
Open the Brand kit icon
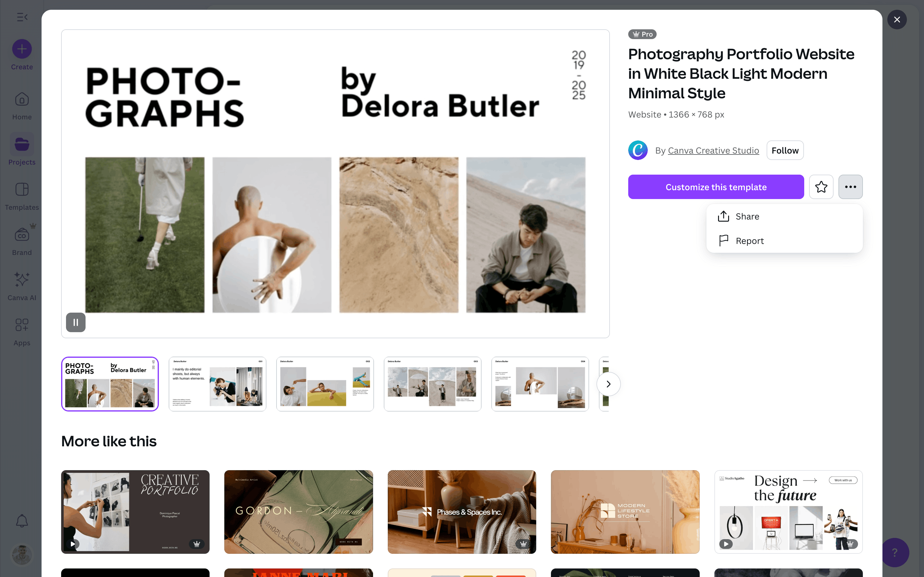coord(22,235)
